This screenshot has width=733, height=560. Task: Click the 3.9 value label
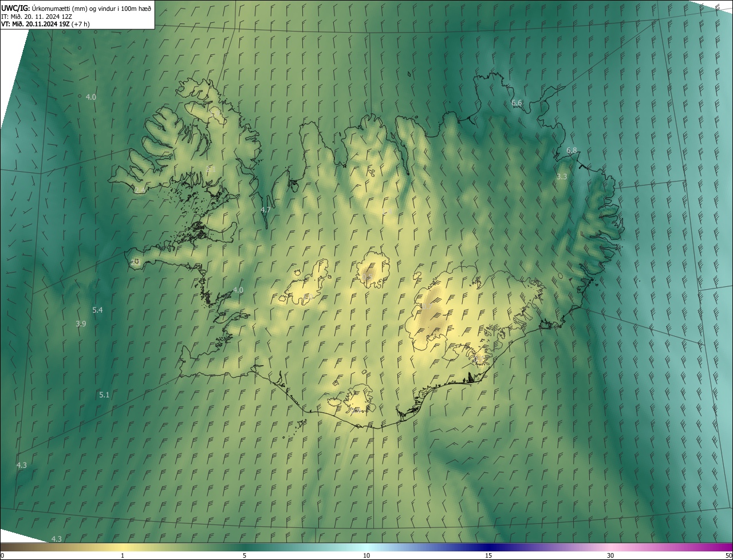coord(81,324)
